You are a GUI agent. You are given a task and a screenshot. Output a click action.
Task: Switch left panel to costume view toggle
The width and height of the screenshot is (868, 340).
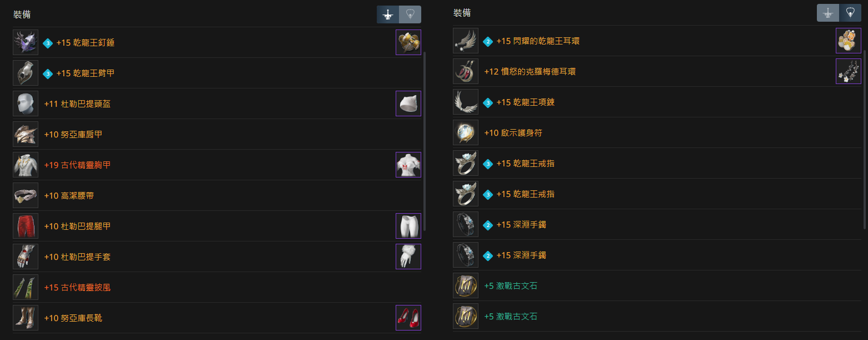410,14
